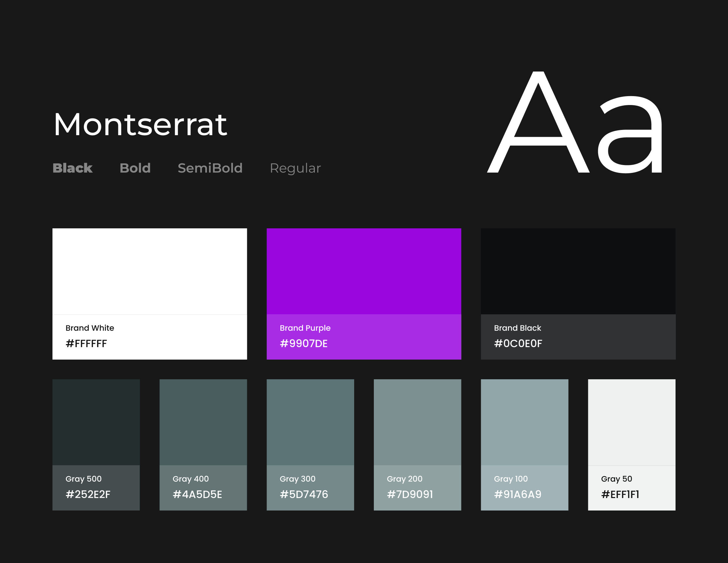Select the #0C0E0F hex code text
Viewport: 728px width, 563px height.
[x=518, y=344]
